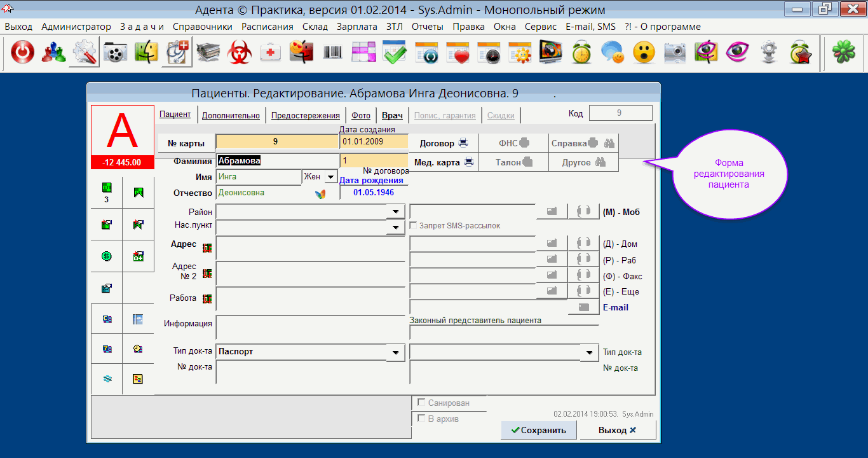Image resolution: width=868 pixels, height=458 pixels.
Task: Open the camera icon in toolbar
Action: point(675,53)
